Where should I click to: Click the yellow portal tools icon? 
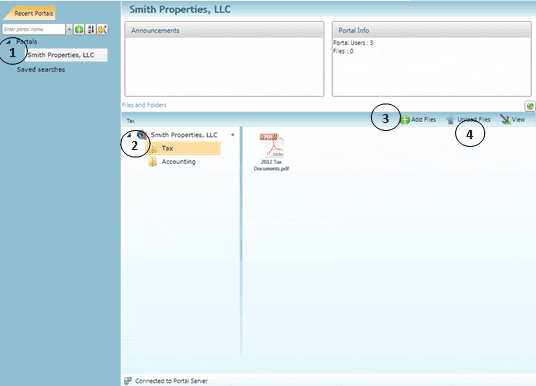102,29
